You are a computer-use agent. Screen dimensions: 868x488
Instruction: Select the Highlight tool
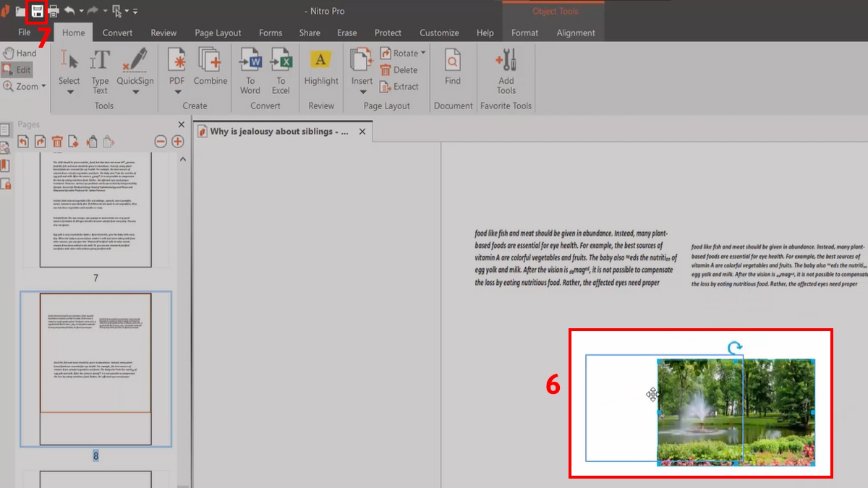pos(321,68)
